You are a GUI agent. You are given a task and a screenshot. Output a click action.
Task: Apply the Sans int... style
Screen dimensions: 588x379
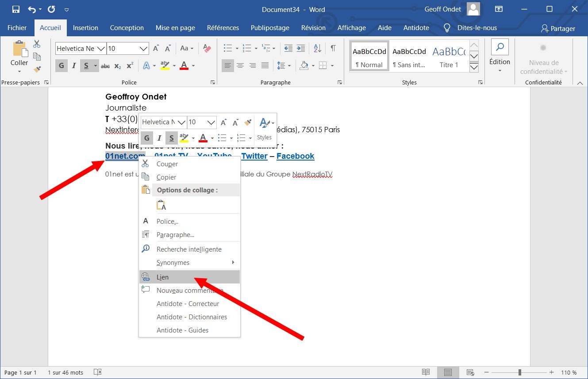(409, 56)
